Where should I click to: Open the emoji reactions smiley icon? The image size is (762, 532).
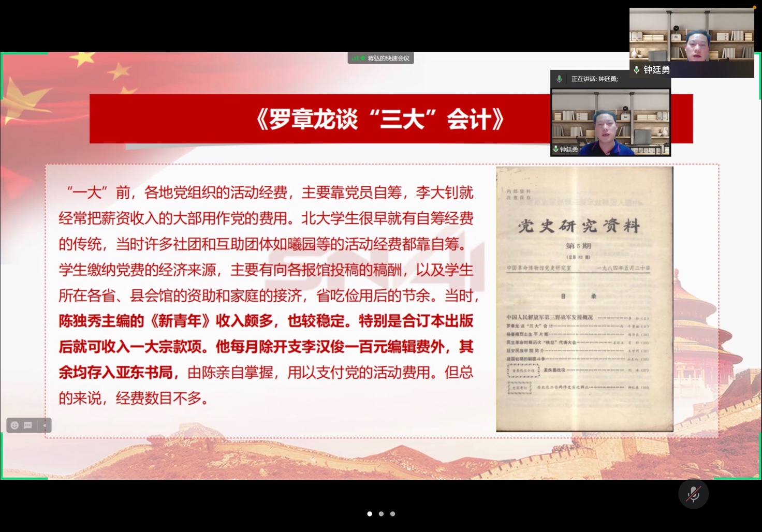coord(14,425)
